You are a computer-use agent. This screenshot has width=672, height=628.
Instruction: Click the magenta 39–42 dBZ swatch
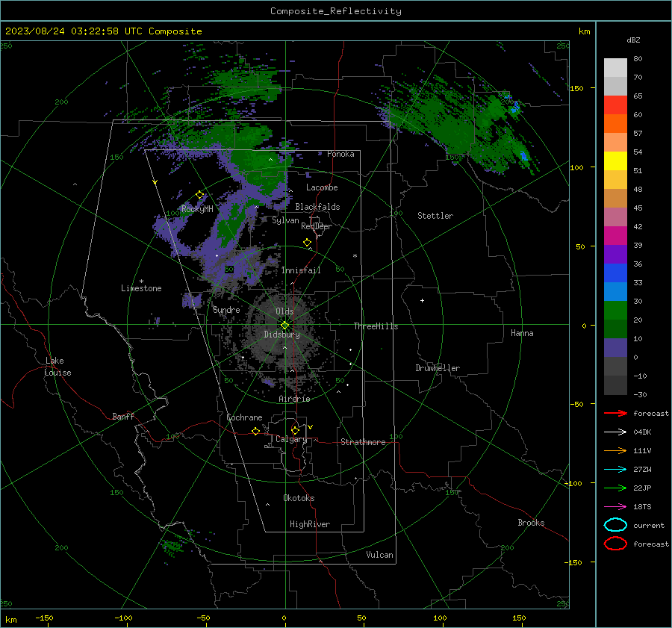(x=615, y=236)
